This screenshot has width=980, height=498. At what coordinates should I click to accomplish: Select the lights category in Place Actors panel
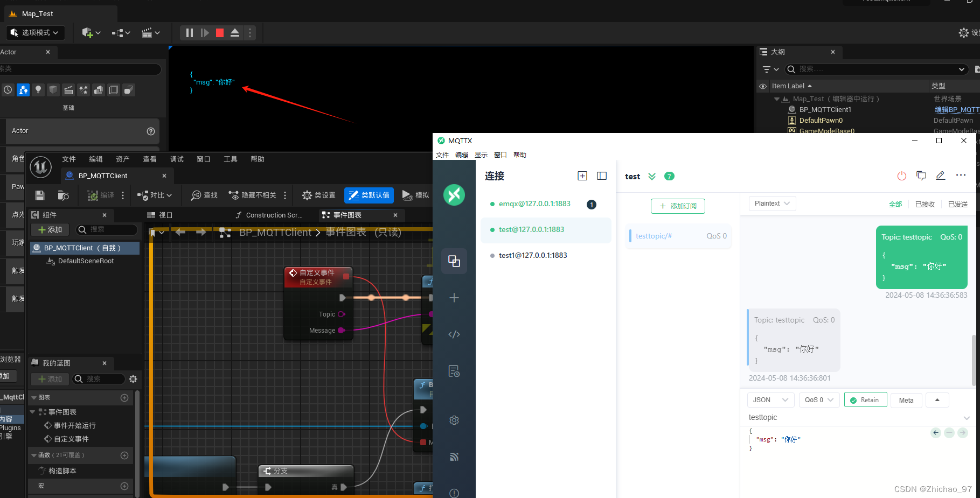click(x=38, y=90)
